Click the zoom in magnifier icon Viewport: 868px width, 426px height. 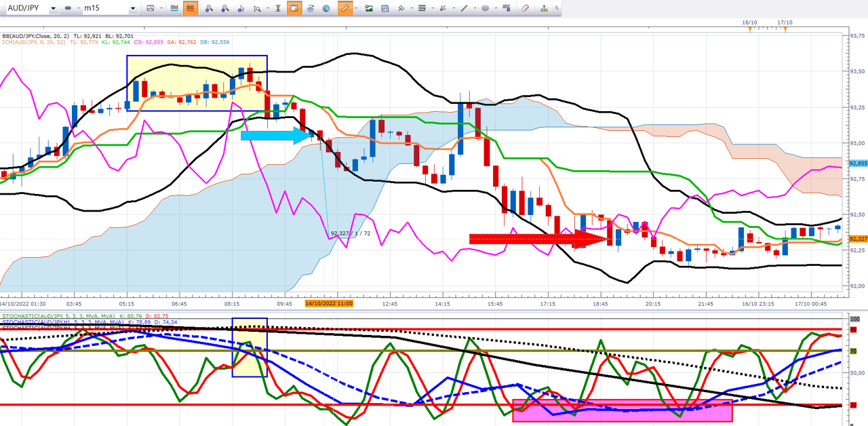tap(209, 9)
